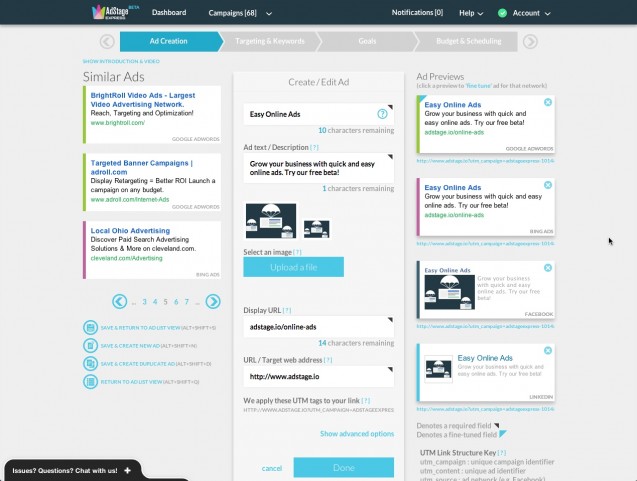637x481 pixels.
Task: Open Ad text / Description help [?]
Action: [x=314, y=147]
